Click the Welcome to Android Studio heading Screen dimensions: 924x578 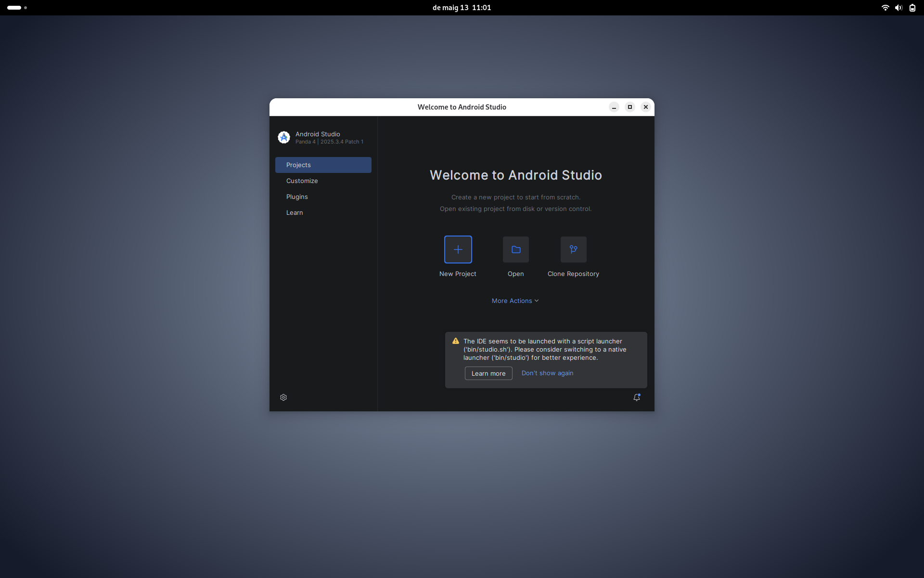[515, 175]
